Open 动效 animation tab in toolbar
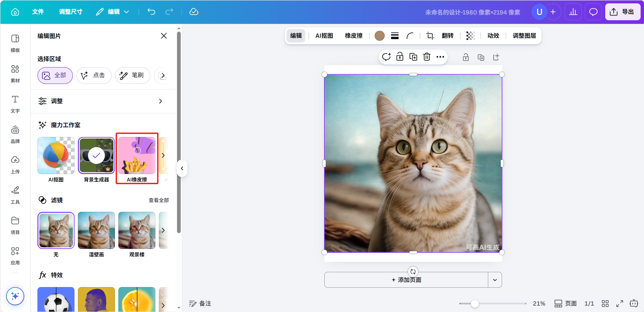644x312 pixels. coord(493,36)
